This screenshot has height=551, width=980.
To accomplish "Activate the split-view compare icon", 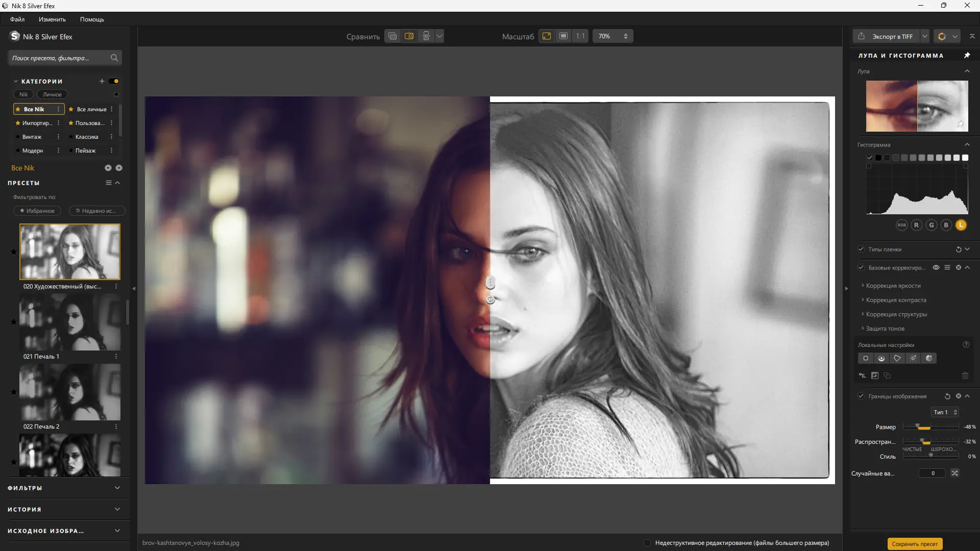I will pos(409,36).
